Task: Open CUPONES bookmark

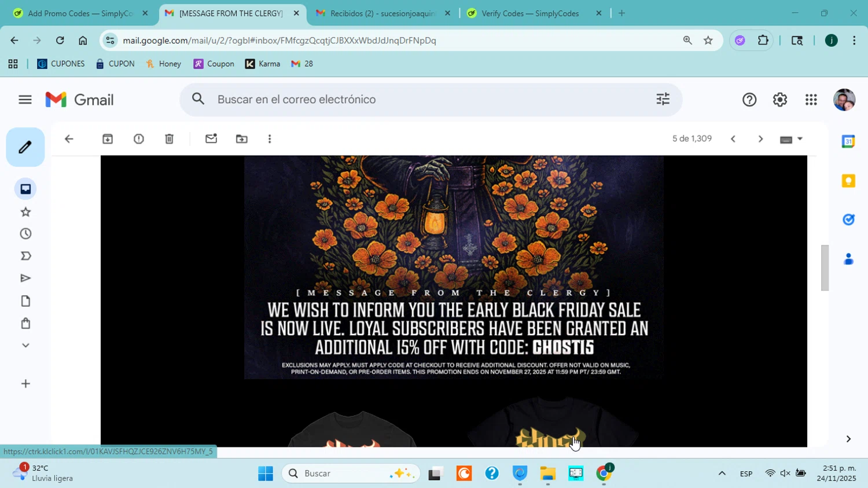Action: pyautogui.click(x=61, y=64)
